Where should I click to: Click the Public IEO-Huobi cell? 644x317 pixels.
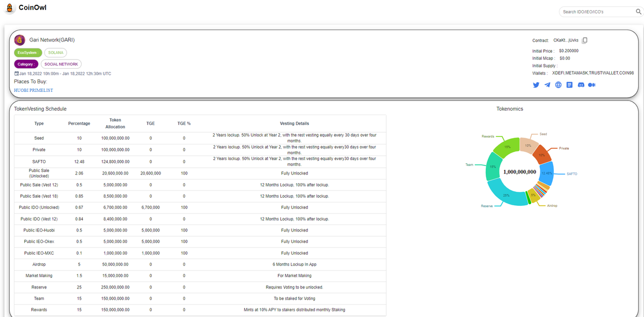[39, 230]
